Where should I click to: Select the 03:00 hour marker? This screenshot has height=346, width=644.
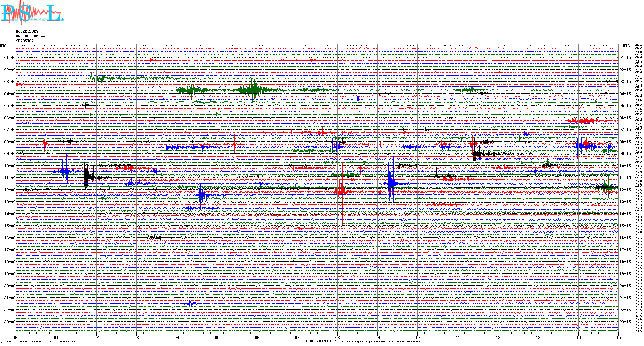click(10, 82)
